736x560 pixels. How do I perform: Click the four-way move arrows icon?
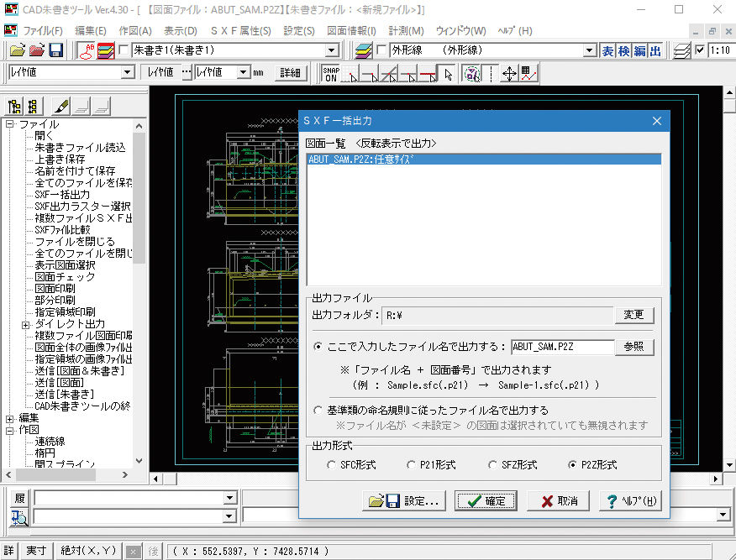(x=509, y=73)
